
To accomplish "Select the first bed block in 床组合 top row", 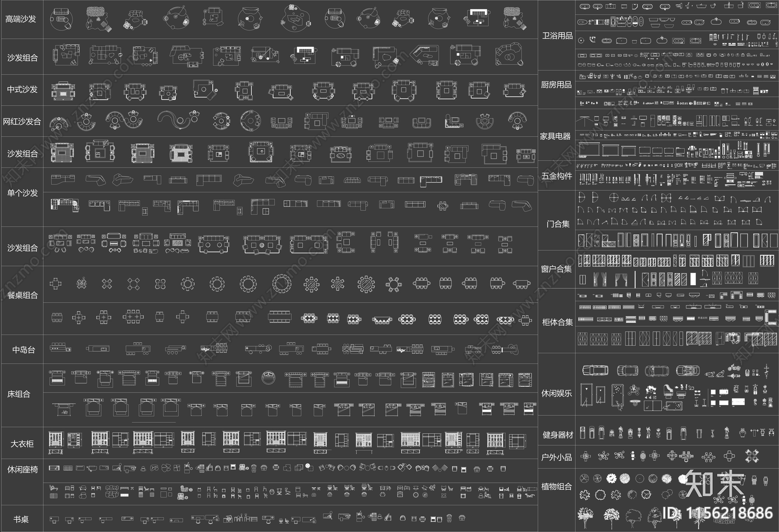I will (x=56, y=378).
